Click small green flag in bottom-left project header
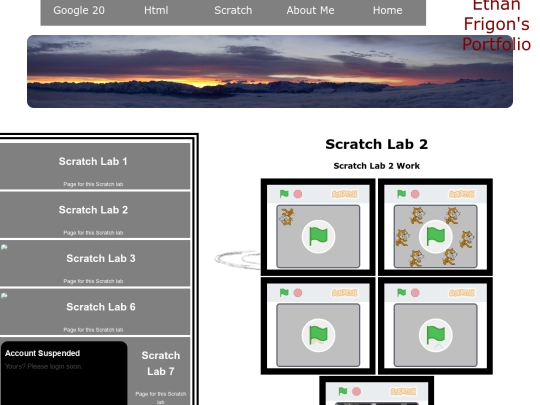The image size is (540, 405). (284, 292)
